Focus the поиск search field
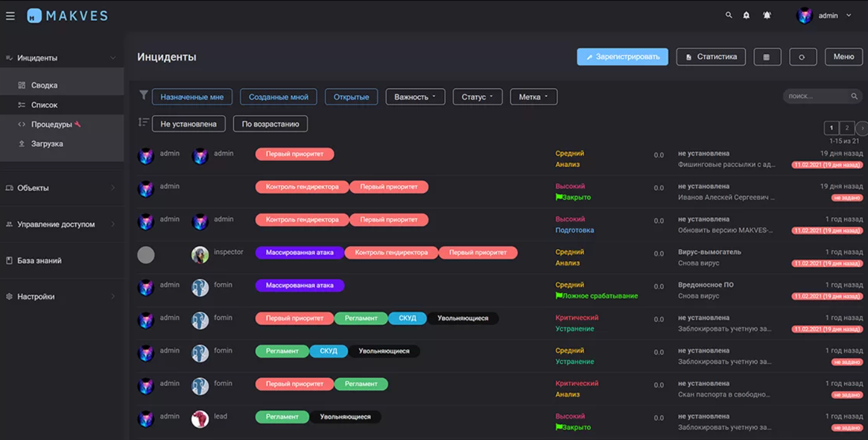This screenshot has width=868, height=440. point(822,96)
